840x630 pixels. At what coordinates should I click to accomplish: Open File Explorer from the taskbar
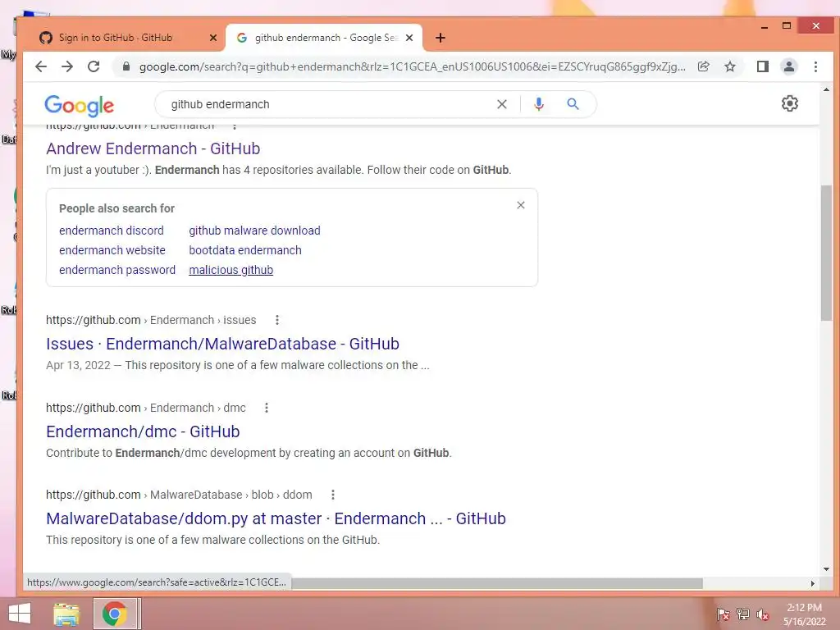pyautogui.click(x=66, y=614)
